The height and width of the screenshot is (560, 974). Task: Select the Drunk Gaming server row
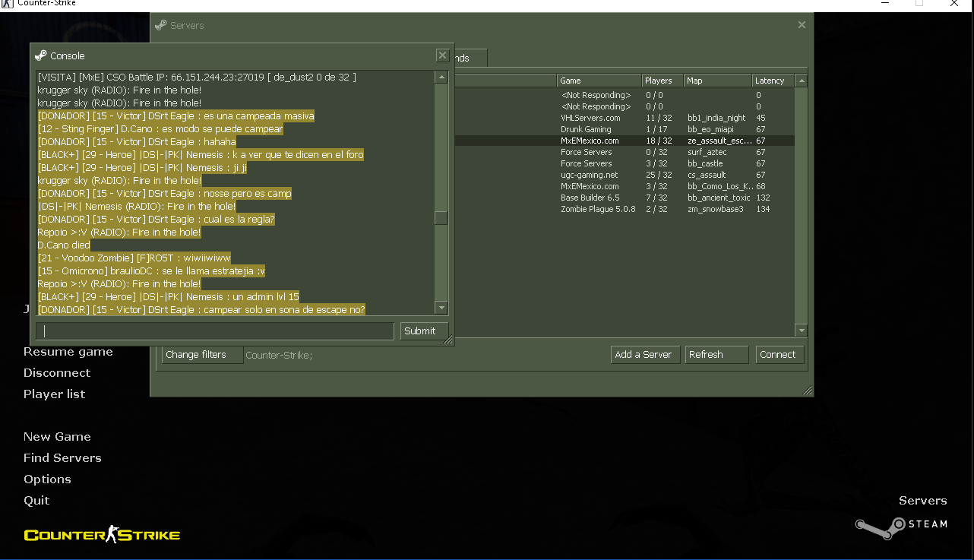click(623, 129)
